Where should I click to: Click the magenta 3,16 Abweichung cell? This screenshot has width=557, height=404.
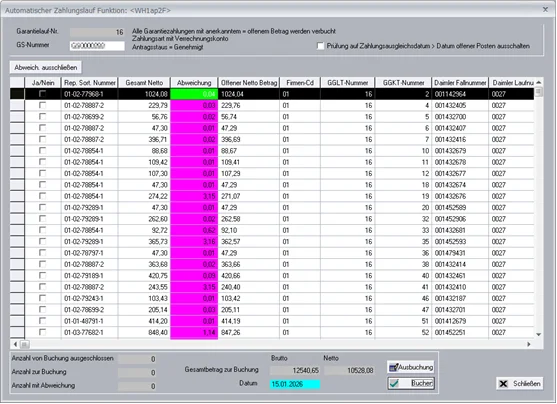coord(194,242)
